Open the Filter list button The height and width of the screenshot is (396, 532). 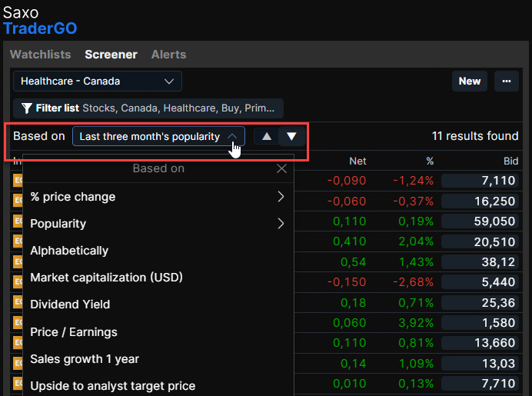coord(148,108)
